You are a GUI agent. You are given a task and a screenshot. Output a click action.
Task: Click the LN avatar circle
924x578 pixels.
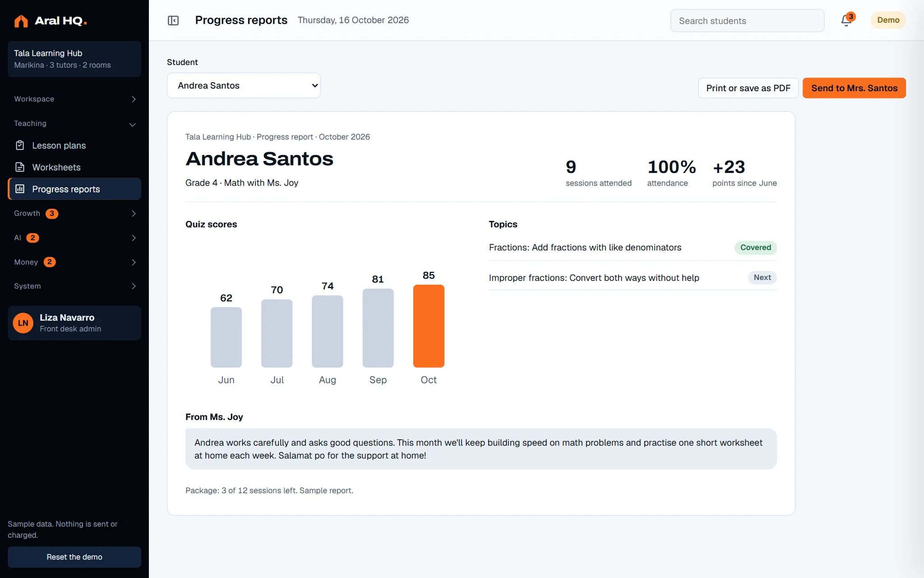(23, 323)
